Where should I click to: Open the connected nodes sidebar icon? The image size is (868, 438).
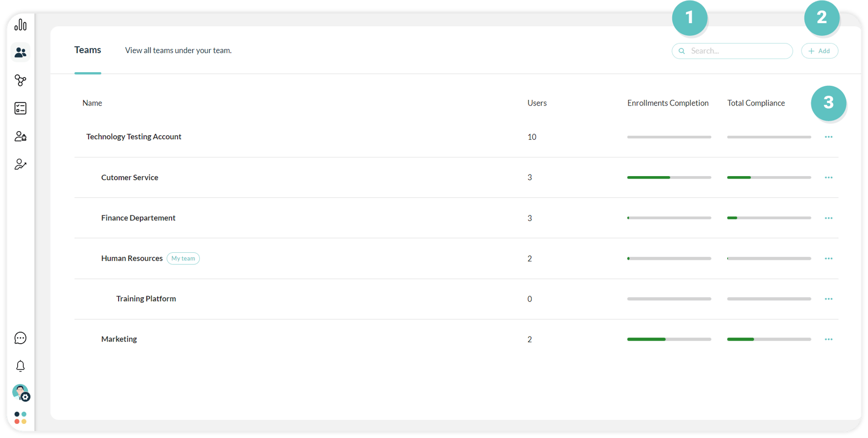[20, 80]
